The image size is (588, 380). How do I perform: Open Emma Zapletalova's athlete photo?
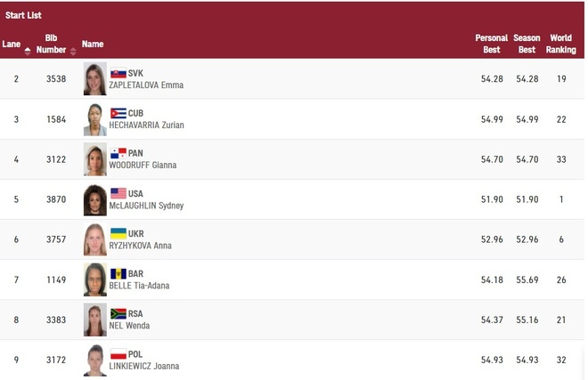pos(94,79)
